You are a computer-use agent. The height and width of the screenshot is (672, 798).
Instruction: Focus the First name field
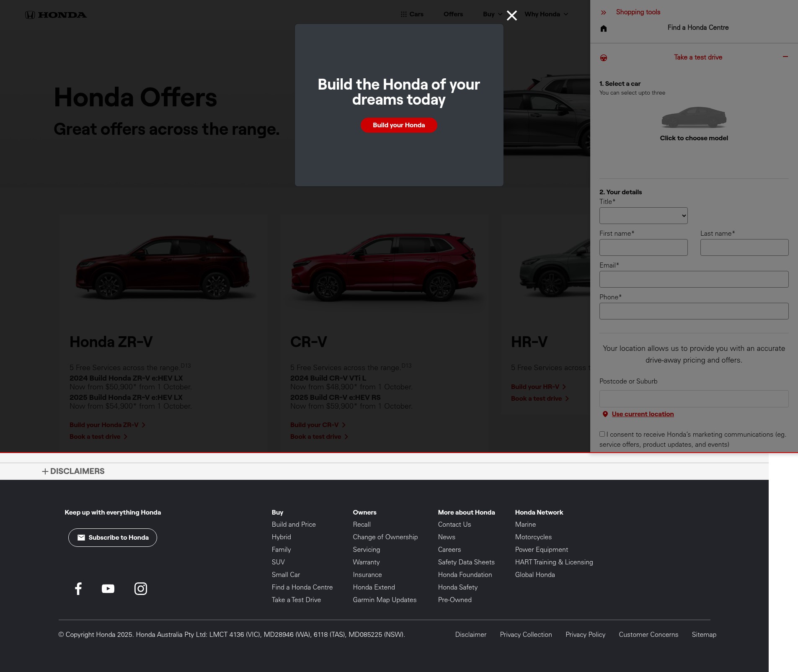[x=643, y=247]
